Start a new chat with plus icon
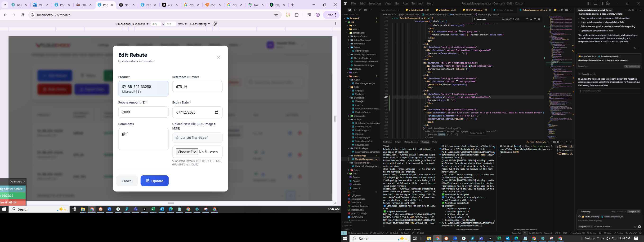 coord(626,10)
